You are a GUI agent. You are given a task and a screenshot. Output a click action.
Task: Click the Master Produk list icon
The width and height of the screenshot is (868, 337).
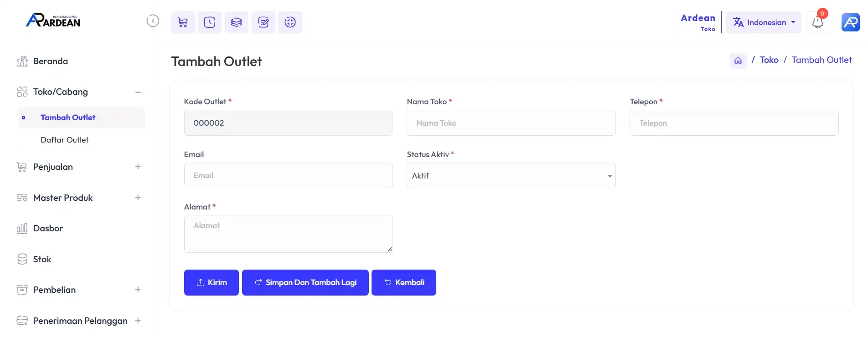pyautogui.click(x=22, y=198)
